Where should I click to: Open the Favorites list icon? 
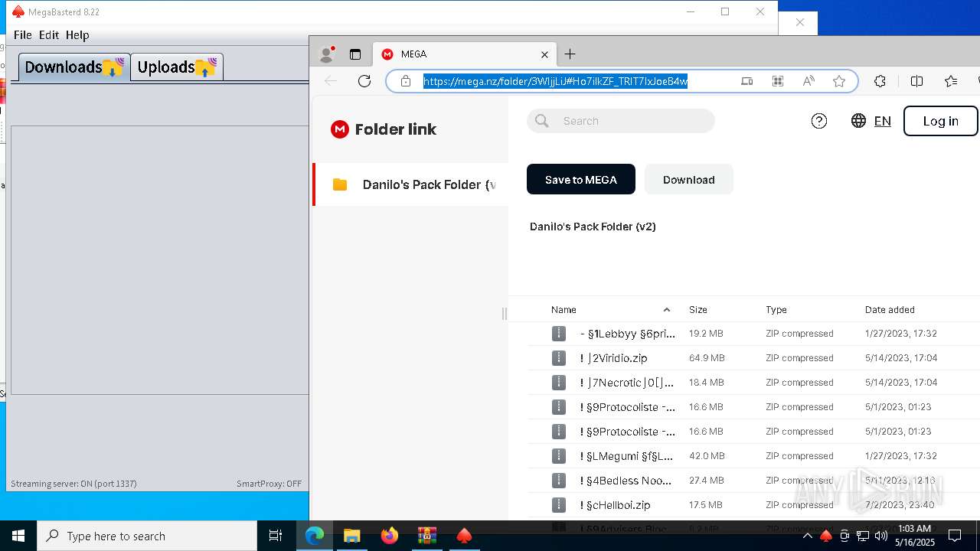click(951, 81)
